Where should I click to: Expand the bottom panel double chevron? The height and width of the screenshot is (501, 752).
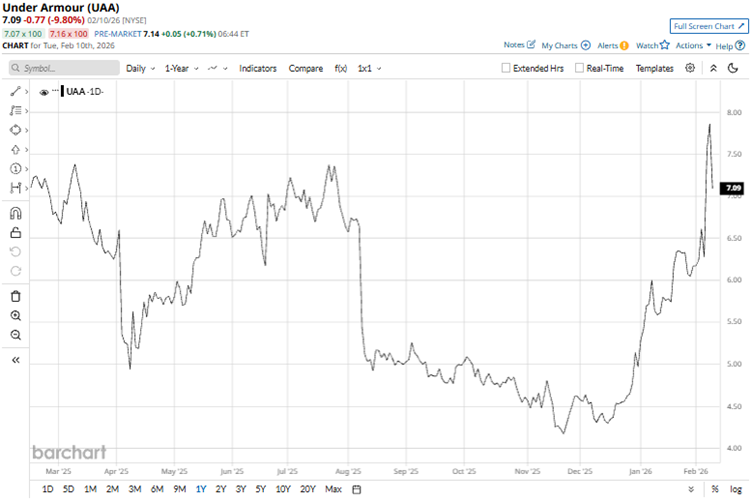point(691,489)
